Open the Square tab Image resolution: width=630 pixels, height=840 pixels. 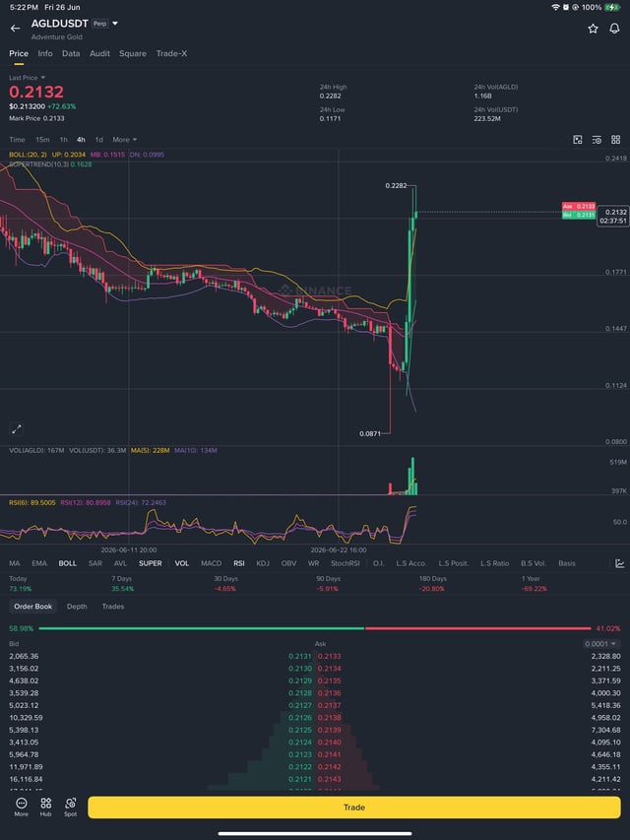click(133, 53)
